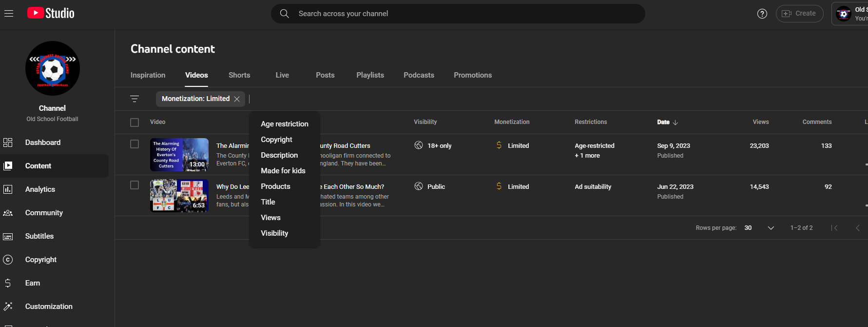The height and width of the screenshot is (327, 868).
Task: Click the Content sidebar icon
Action: [x=8, y=166]
